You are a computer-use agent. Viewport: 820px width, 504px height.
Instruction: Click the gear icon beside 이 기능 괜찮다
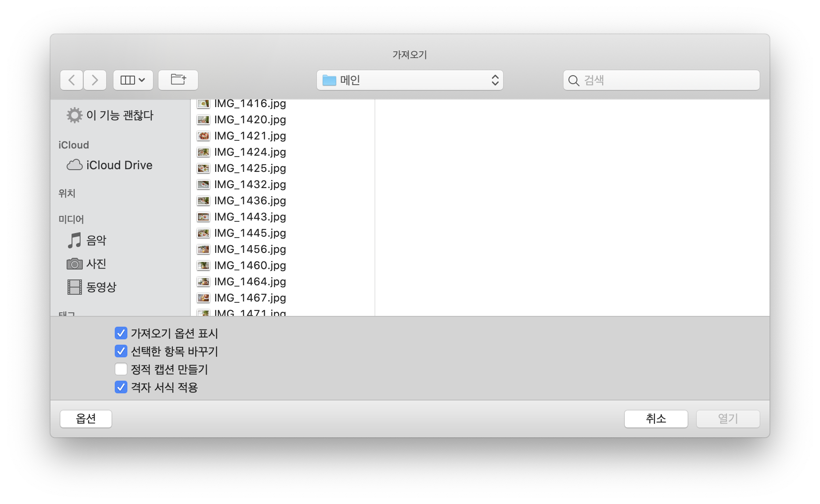click(x=74, y=115)
